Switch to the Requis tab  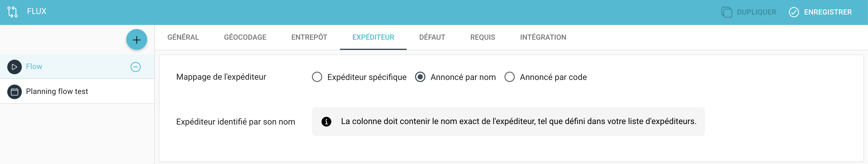click(483, 37)
